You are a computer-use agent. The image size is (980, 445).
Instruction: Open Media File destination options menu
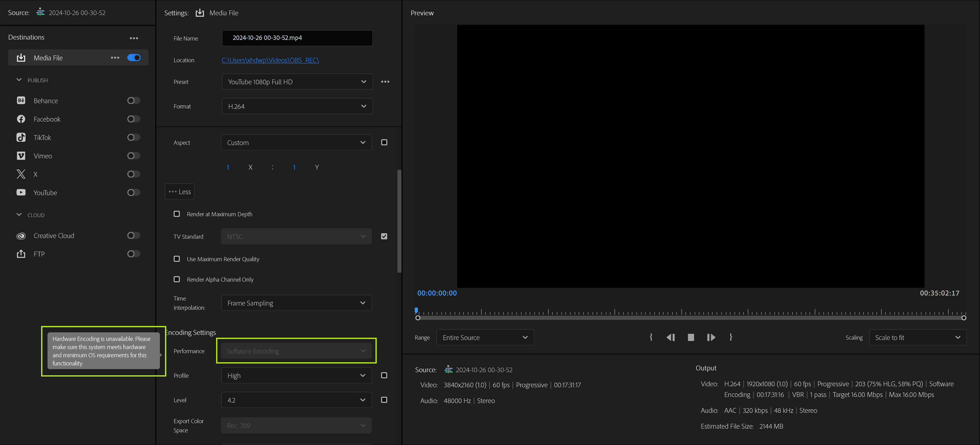pos(115,58)
